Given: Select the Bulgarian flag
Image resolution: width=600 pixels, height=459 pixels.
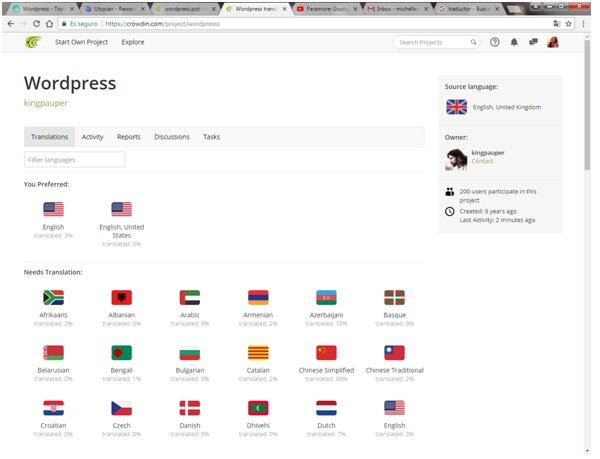Looking at the screenshot, I should point(190,353).
